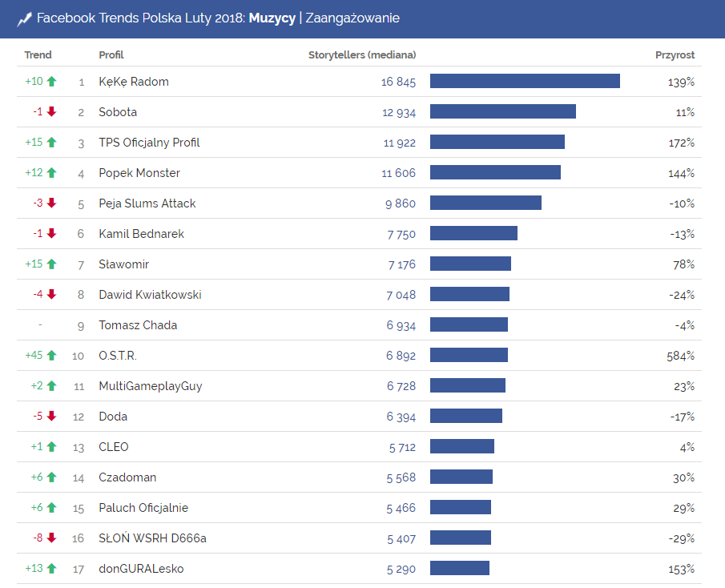Image resolution: width=725 pixels, height=588 pixels.
Task: Sort by the Trend column header
Action: pyautogui.click(x=38, y=55)
